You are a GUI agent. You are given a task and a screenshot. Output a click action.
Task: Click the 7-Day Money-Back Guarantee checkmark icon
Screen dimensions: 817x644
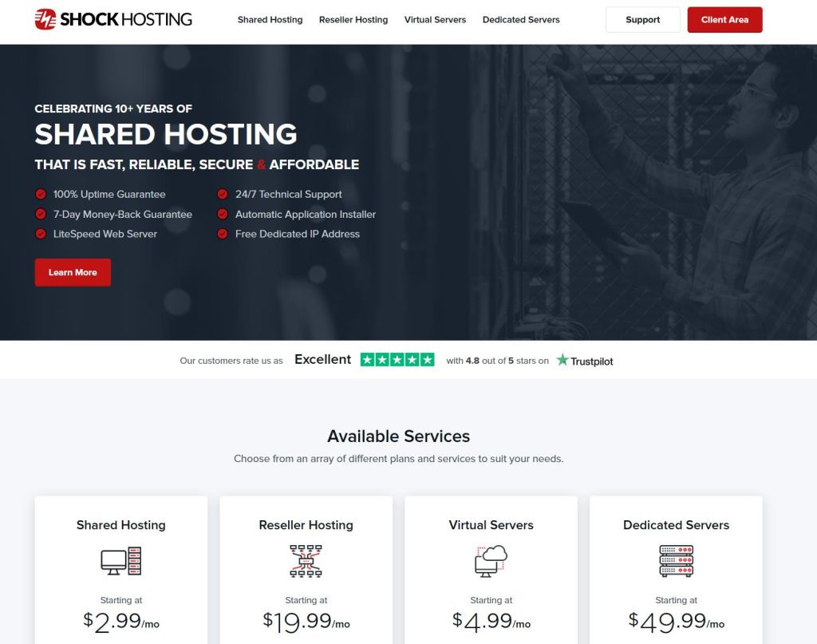[41, 214]
